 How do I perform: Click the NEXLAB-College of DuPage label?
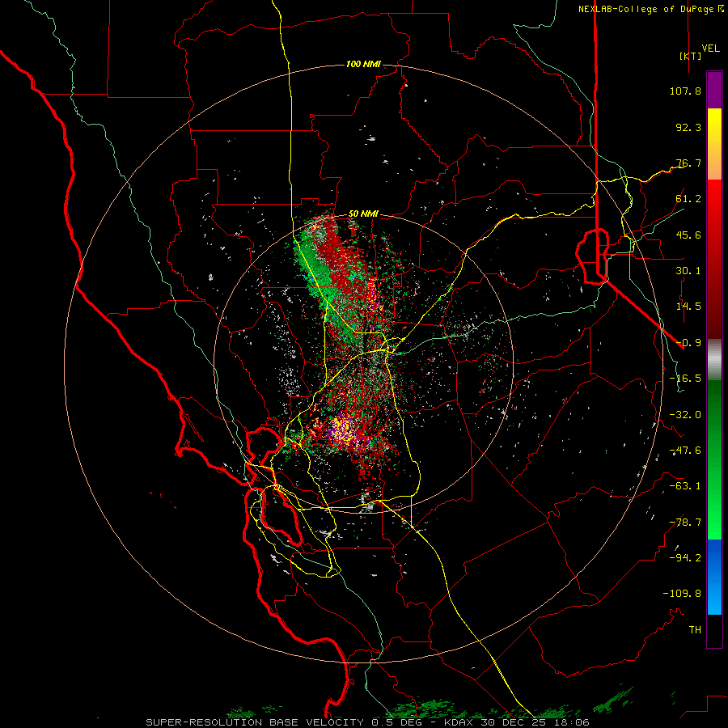click(645, 9)
